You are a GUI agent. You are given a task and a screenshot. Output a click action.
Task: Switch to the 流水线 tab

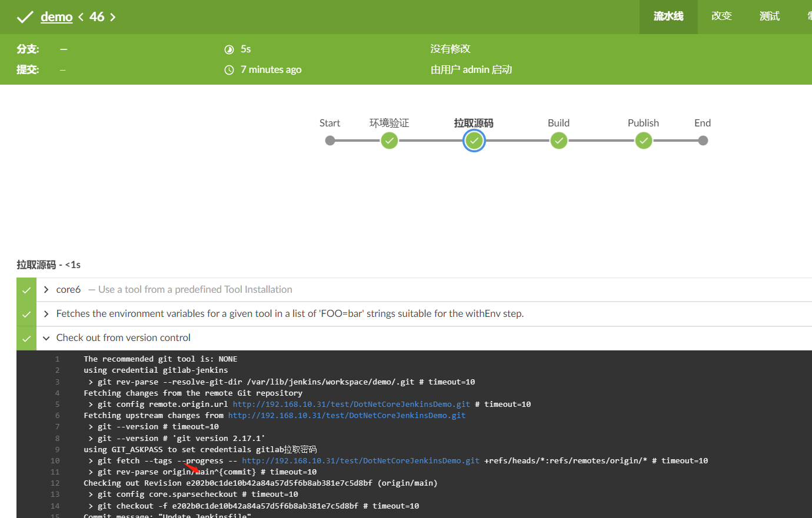(668, 16)
